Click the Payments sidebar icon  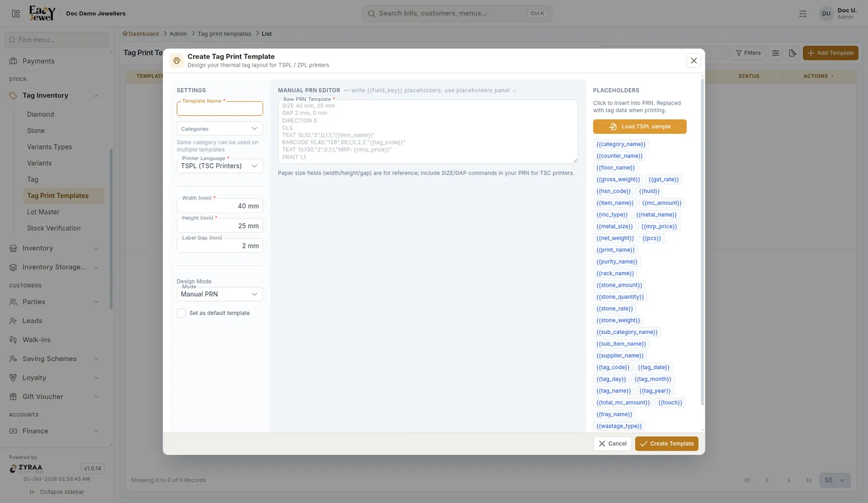(13, 61)
